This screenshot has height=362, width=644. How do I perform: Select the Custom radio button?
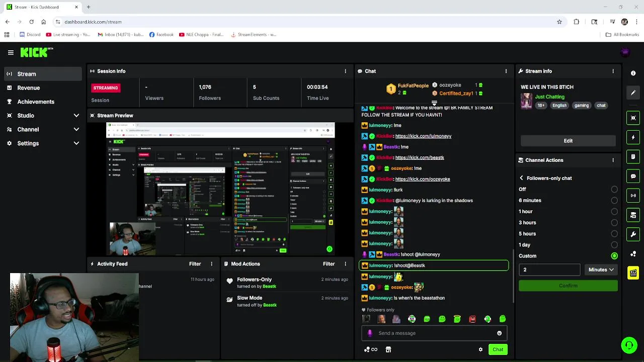point(614,256)
